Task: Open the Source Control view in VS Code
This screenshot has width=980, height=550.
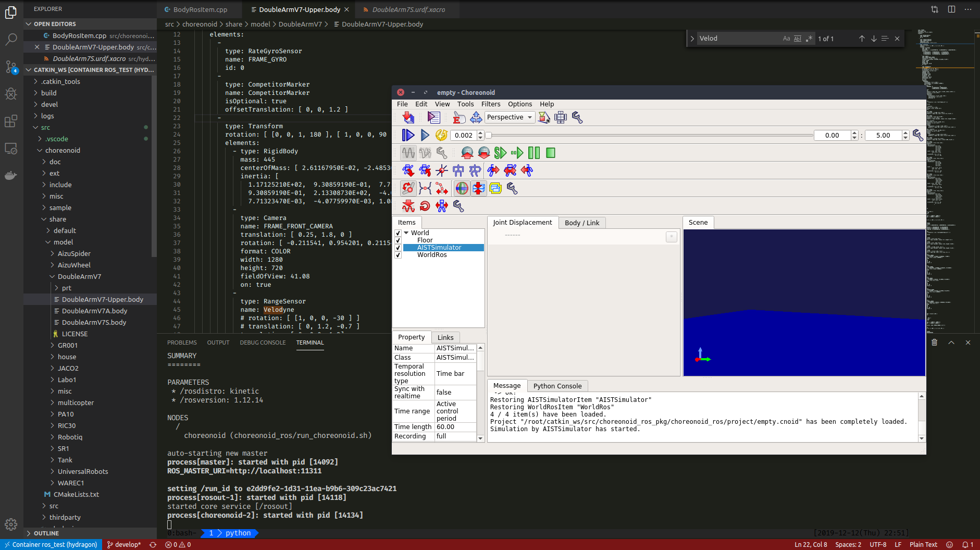Action: click(11, 67)
